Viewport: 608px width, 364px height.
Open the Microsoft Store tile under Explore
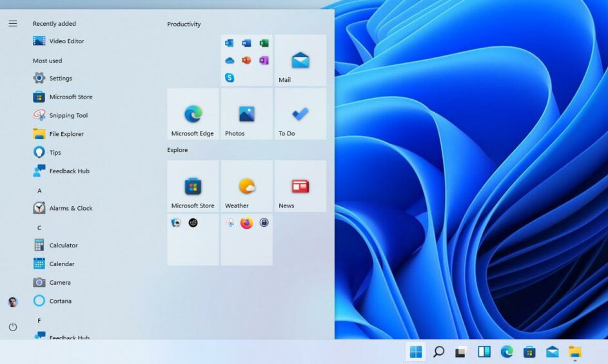(193, 186)
